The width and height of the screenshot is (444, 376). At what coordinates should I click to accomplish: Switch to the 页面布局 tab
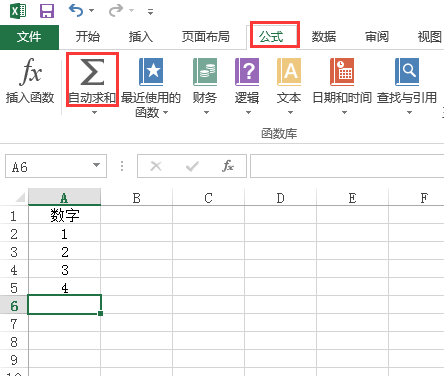point(206,37)
